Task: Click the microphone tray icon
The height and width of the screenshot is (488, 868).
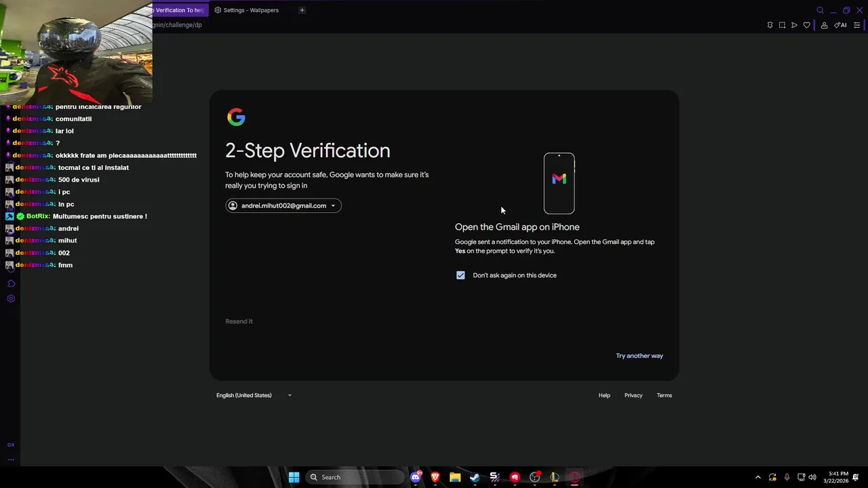Action: (x=787, y=477)
